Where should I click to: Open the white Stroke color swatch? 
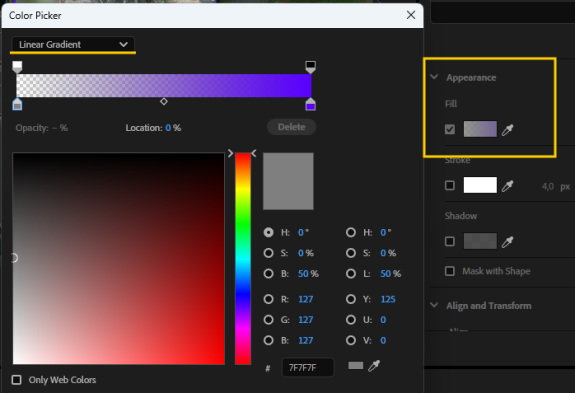[x=480, y=185]
